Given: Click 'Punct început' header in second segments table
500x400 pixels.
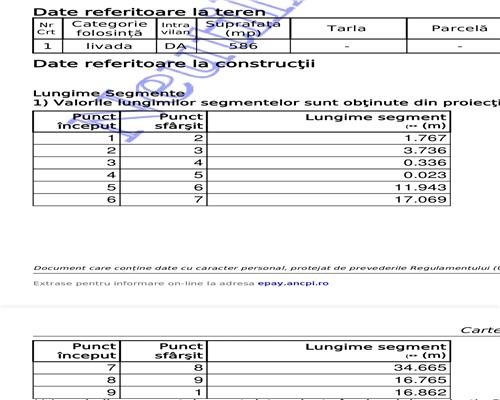Looking at the screenshot, I should pyautogui.click(x=77, y=351).
